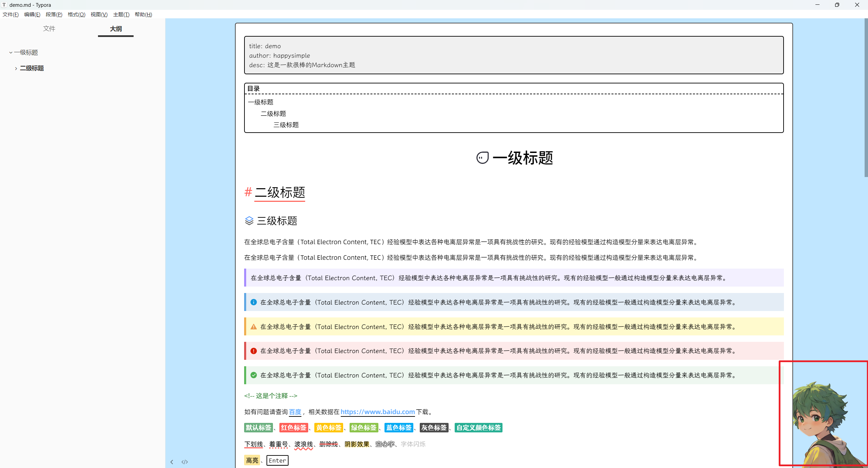868x468 pixels.
Task: Select 一级标题 in the outline
Action: coord(26,53)
